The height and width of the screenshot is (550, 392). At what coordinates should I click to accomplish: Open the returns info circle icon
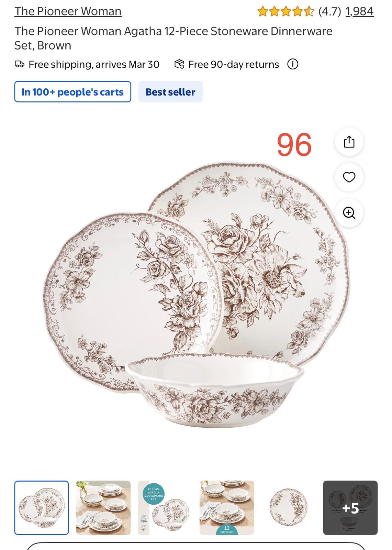[293, 64]
